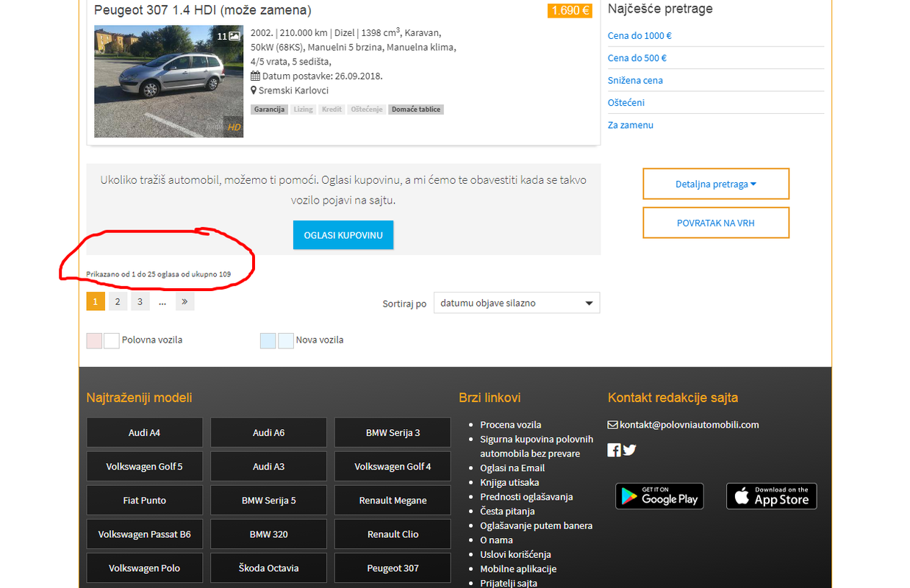Open the Za zamenu search link
The height and width of the screenshot is (588, 910).
click(x=631, y=125)
